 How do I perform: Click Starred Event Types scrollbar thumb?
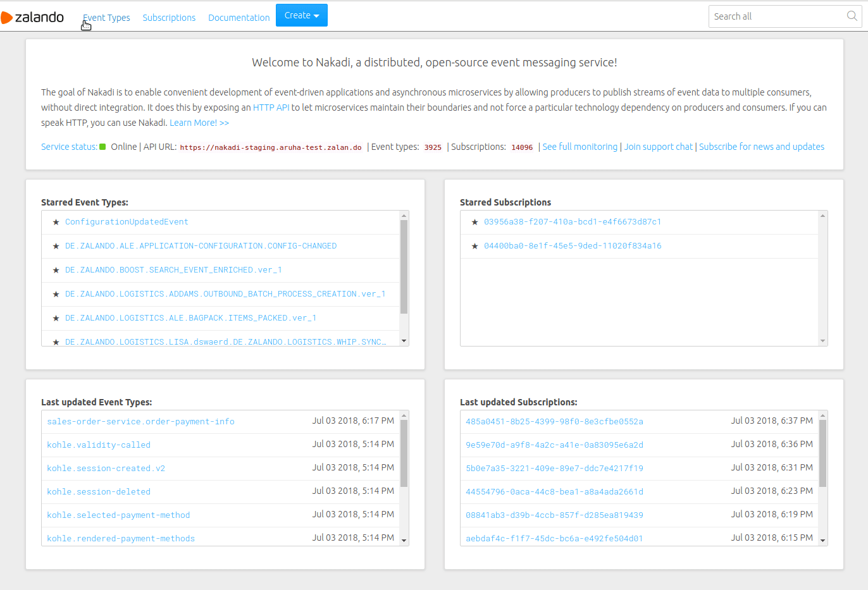click(404, 267)
